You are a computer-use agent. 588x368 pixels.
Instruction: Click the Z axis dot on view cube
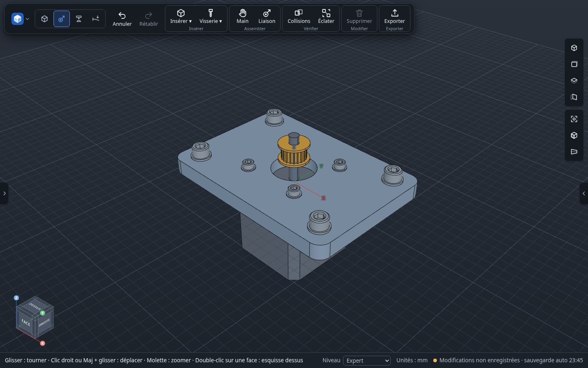tap(16, 298)
